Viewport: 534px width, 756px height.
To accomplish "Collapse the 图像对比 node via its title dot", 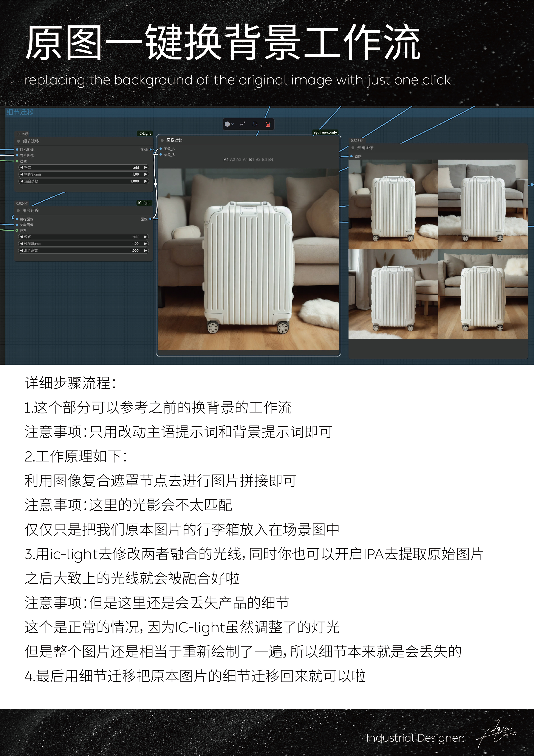I will point(163,140).
